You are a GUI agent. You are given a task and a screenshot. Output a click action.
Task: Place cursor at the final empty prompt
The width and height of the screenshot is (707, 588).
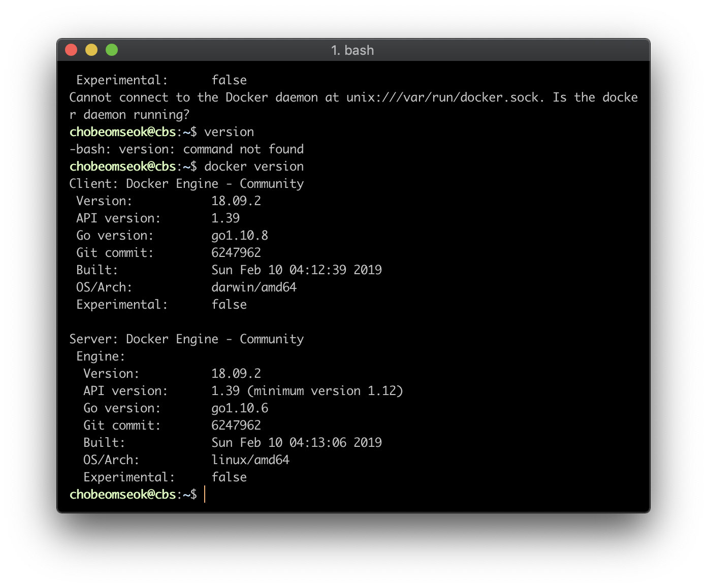tap(205, 495)
